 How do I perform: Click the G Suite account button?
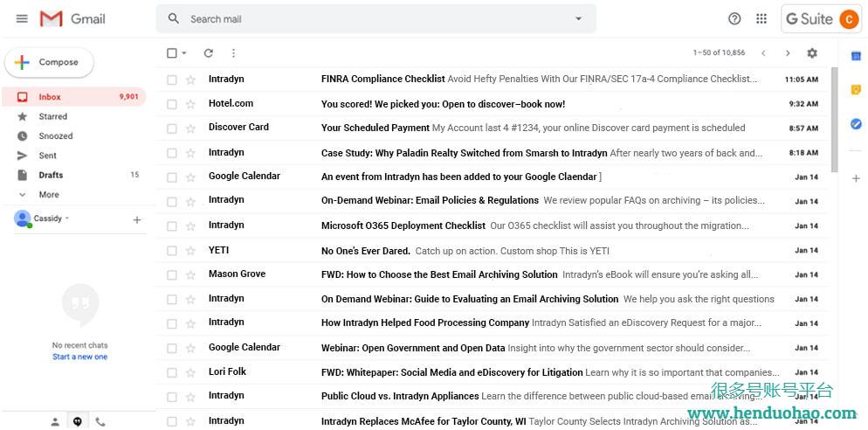point(821,19)
